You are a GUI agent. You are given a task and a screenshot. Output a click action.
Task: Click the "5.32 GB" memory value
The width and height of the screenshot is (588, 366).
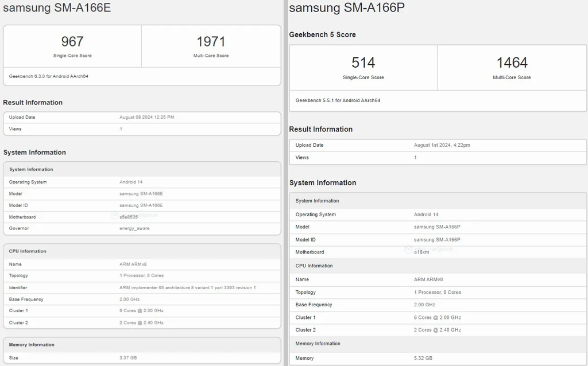point(423,358)
